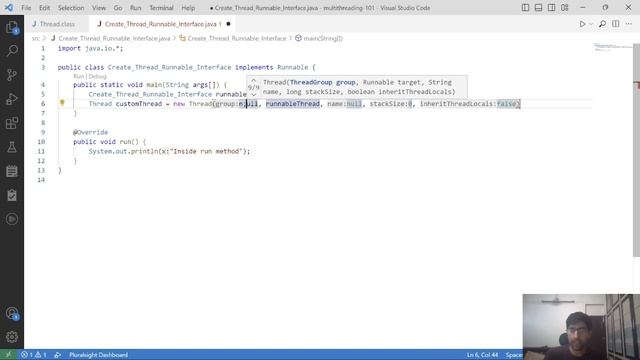Viewport: 640px width, 360px height.
Task: Select the Create_Thread_Runnable_Interface.java tab
Action: click(162, 24)
